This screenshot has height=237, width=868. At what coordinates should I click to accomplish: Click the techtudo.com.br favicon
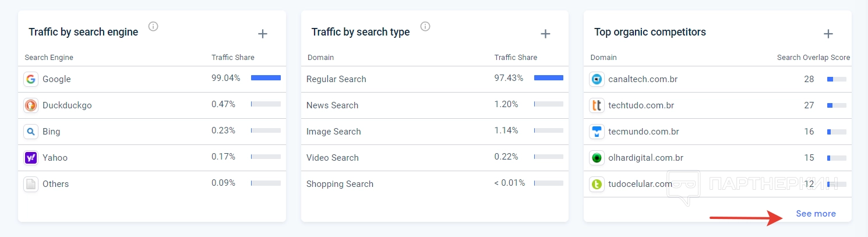pyautogui.click(x=597, y=105)
